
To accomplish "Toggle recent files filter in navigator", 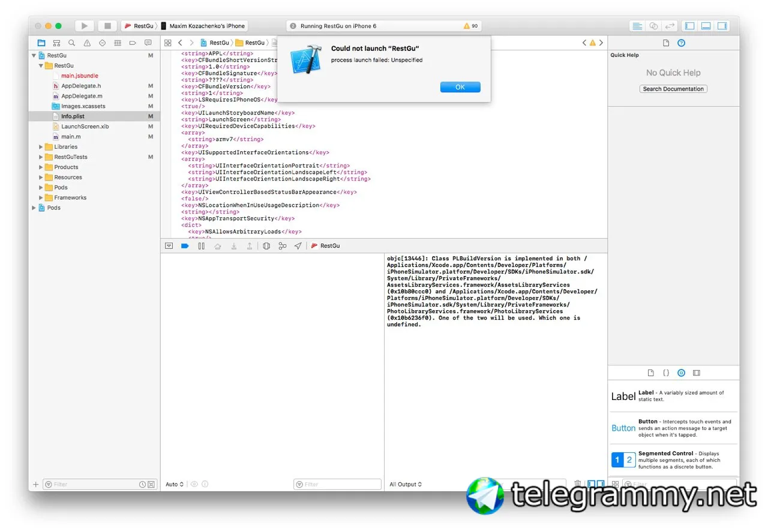I will coord(142,484).
